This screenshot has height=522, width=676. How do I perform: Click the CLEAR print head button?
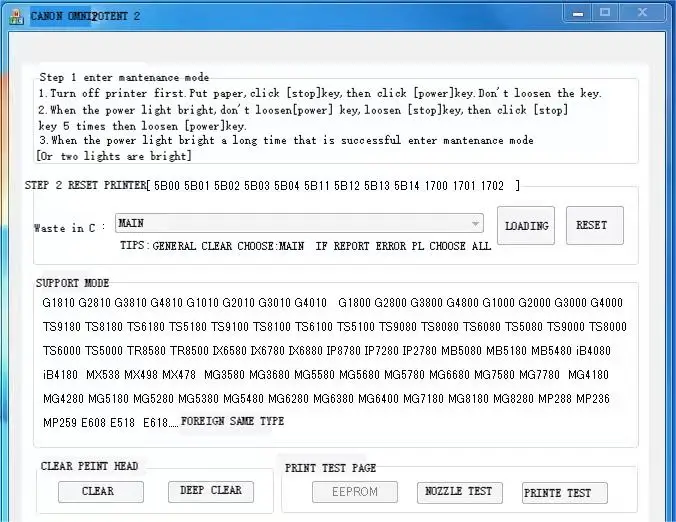click(x=100, y=492)
